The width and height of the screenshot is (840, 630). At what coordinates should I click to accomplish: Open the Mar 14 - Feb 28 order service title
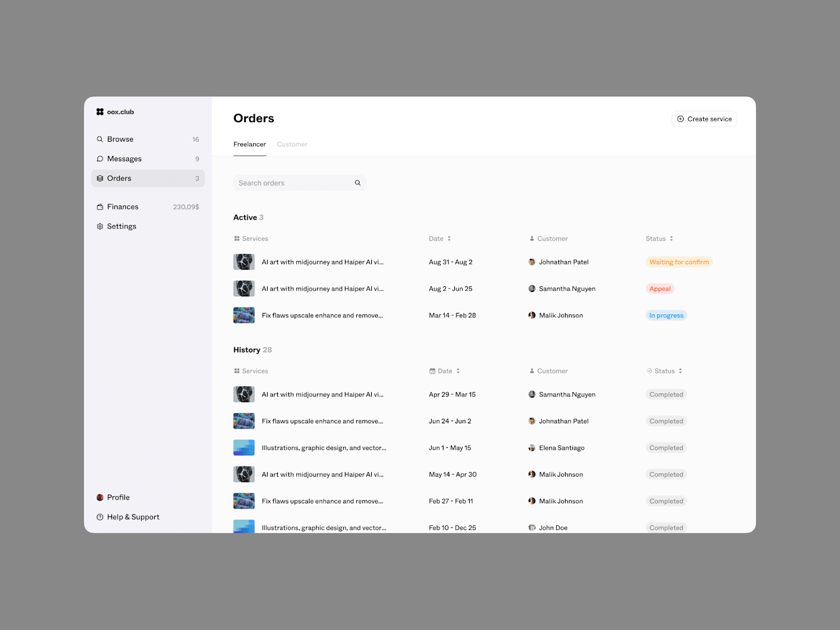pos(323,316)
